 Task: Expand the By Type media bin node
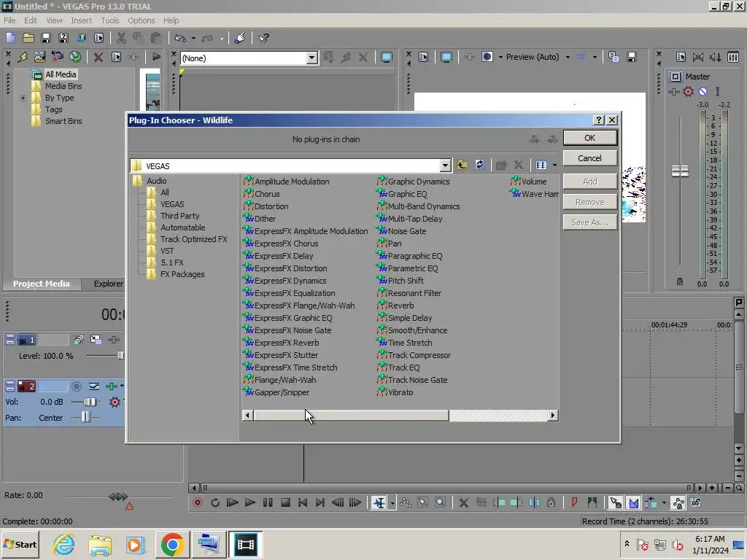point(23,98)
